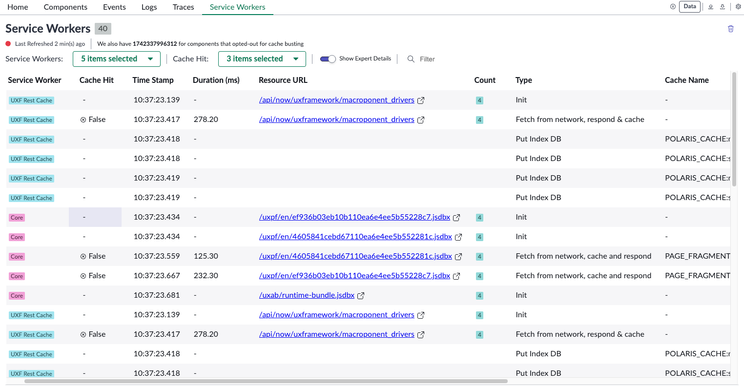Viewport: 744px width, 386px height.
Task: Click the search magnifier icon
Action: coord(411,59)
